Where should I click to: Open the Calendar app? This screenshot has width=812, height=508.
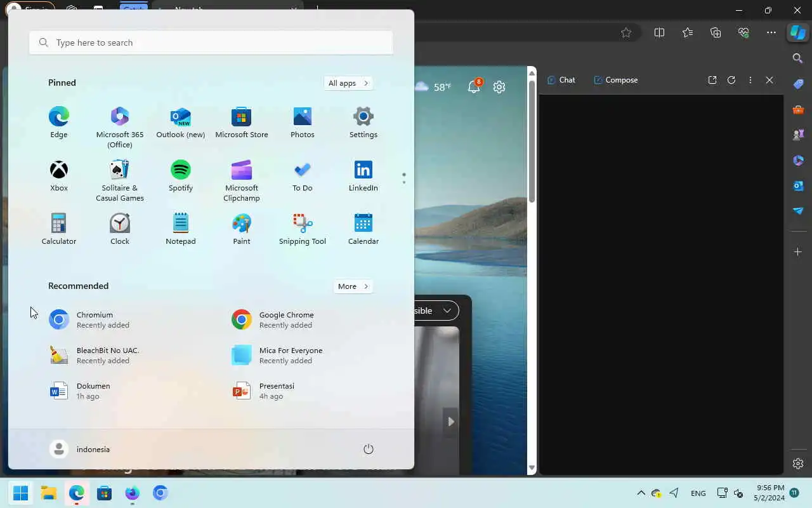pos(363,229)
